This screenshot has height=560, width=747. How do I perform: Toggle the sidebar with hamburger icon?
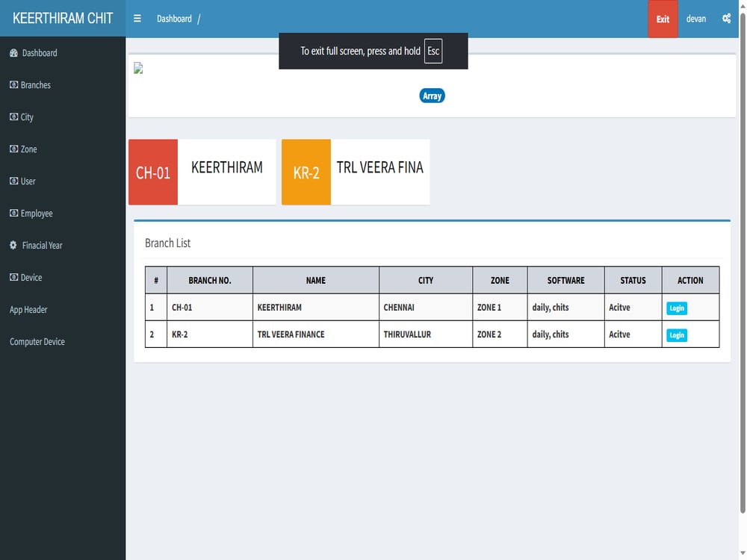pos(137,19)
